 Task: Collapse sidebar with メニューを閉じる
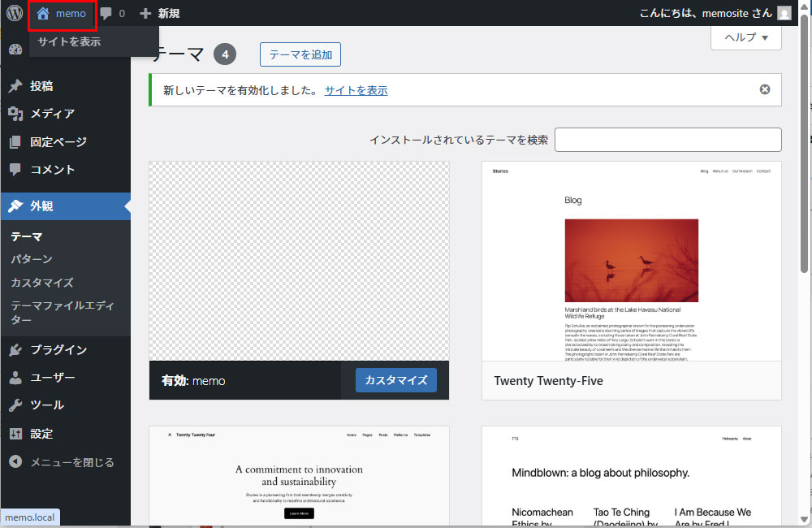click(71, 462)
